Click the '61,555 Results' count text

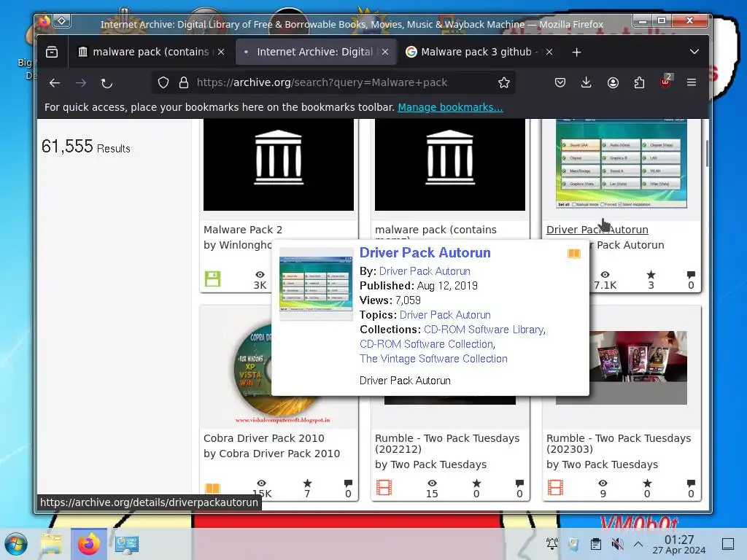pos(86,147)
